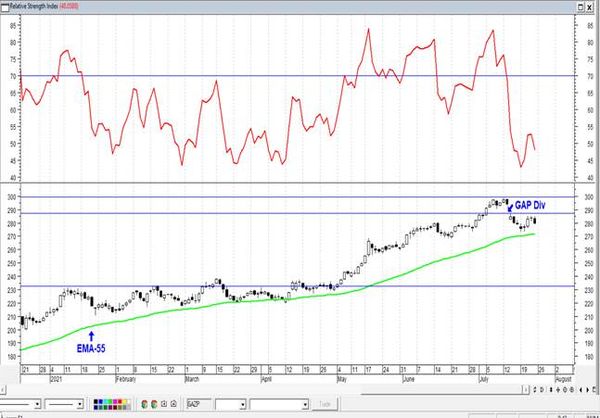
Task: Select the EMA-55 annotation text
Action: click(x=91, y=348)
